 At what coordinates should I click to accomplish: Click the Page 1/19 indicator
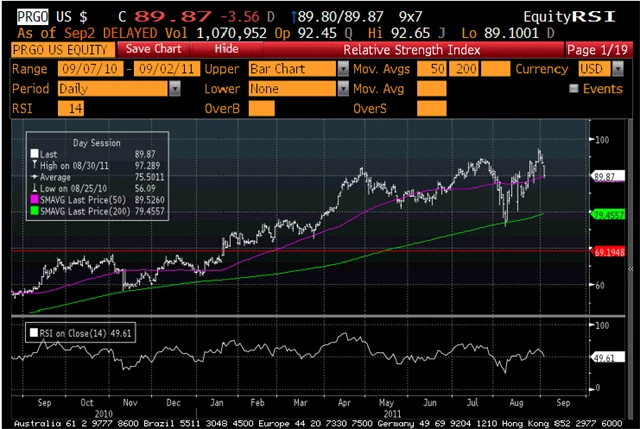click(x=598, y=50)
